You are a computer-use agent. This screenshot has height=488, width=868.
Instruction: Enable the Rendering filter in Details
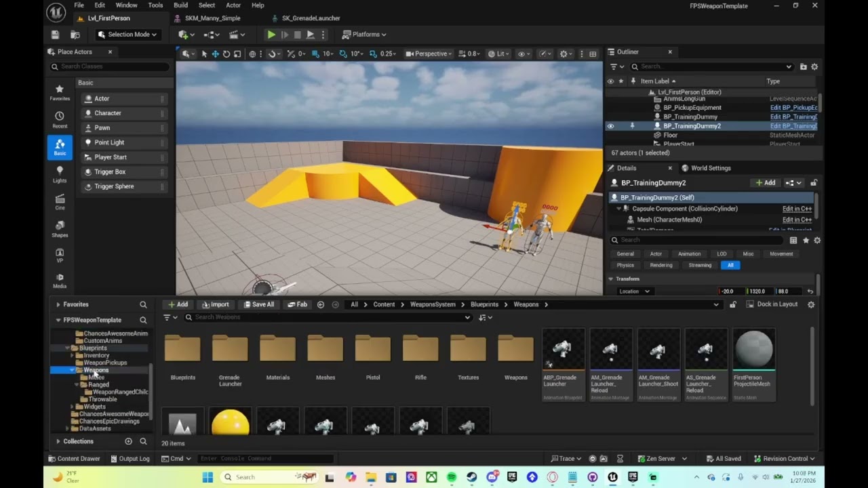661,265
